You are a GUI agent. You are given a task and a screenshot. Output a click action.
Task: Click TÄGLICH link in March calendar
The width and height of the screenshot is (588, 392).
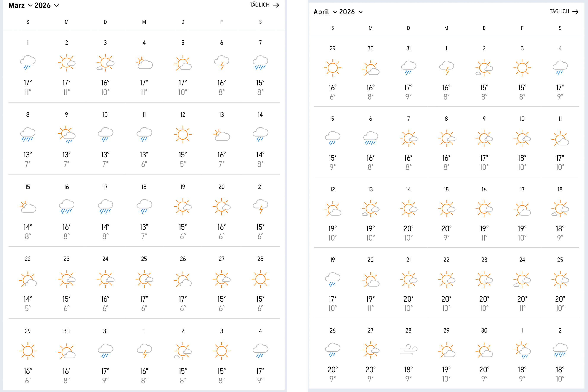click(264, 5)
